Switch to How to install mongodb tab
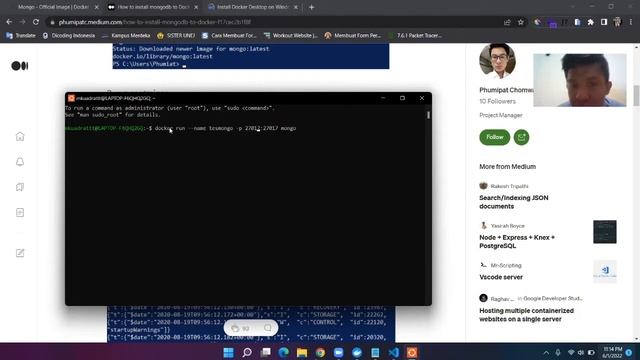Screen dimensions: 640x360 click(153, 7)
